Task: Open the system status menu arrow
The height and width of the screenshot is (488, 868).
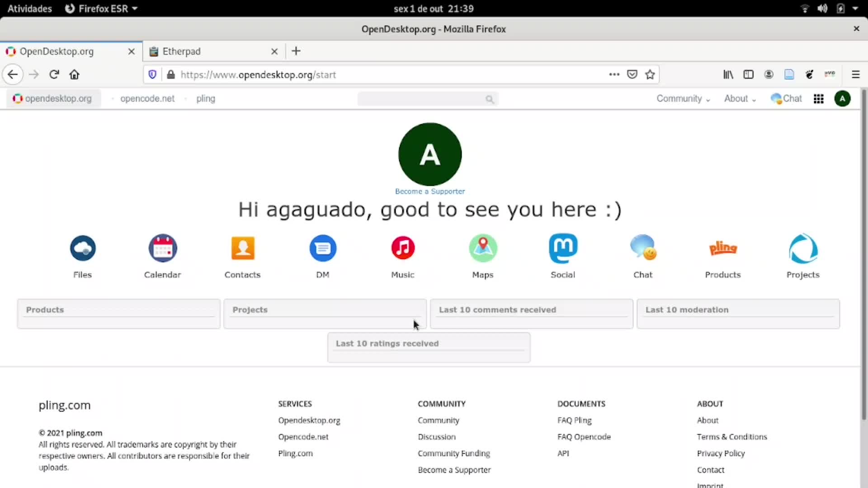Action: click(x=855, y=9)
